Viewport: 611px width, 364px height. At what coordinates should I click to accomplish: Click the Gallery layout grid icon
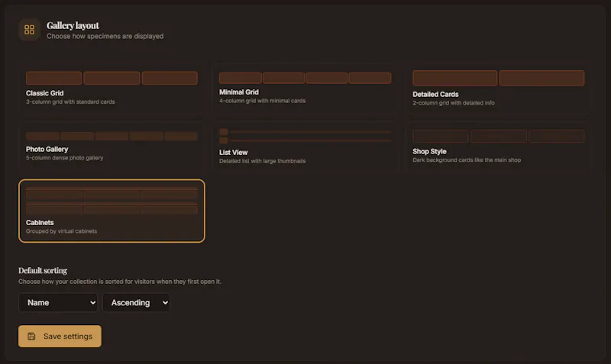(29, 30)
